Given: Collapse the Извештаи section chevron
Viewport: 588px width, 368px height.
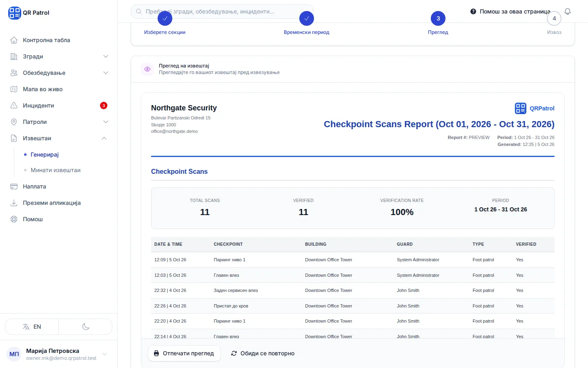Looking at the screenshot, I should [x=104, y=138].
